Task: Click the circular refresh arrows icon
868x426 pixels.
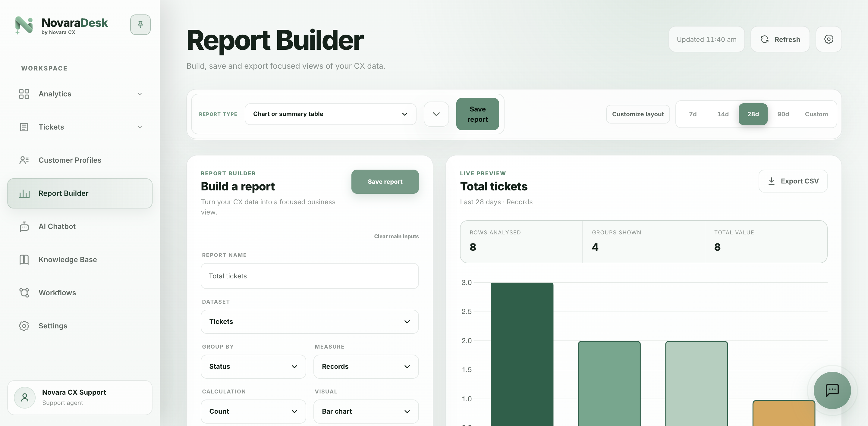Action: [765, 39]
